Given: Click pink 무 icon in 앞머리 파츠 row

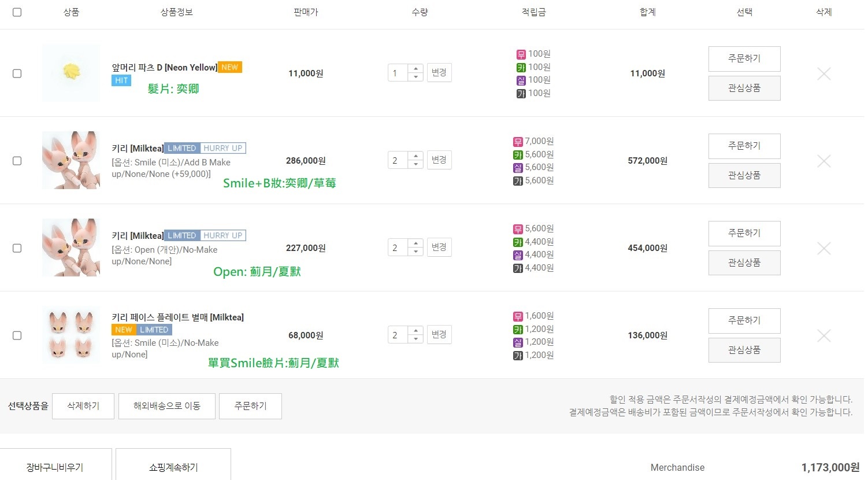Looking at the screenshot, I should pyautogui.click(x=521, y=55).
